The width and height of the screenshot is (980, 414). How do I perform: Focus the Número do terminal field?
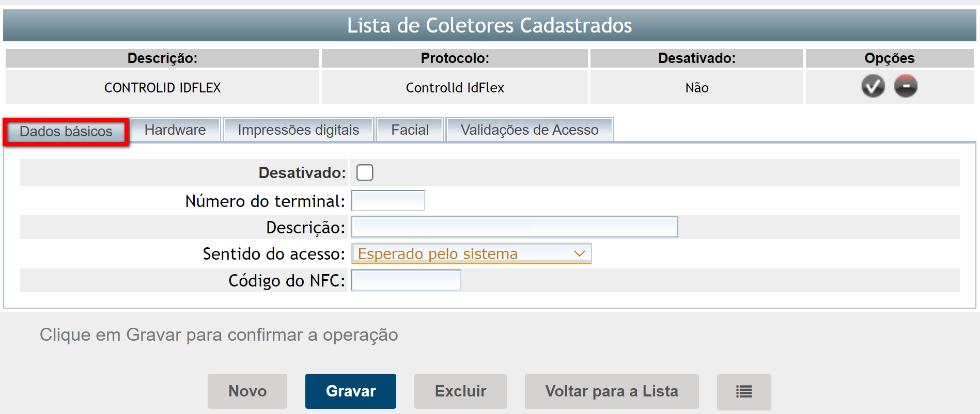(x=388, y=201)
